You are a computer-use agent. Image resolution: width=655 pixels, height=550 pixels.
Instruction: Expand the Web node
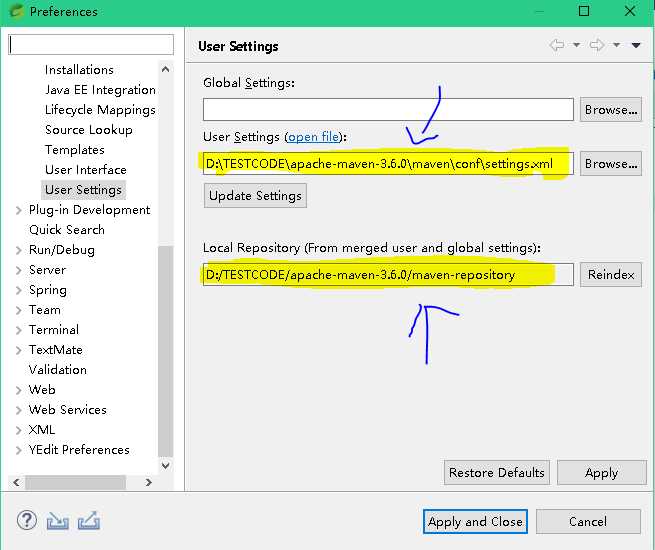coord(18,390)
